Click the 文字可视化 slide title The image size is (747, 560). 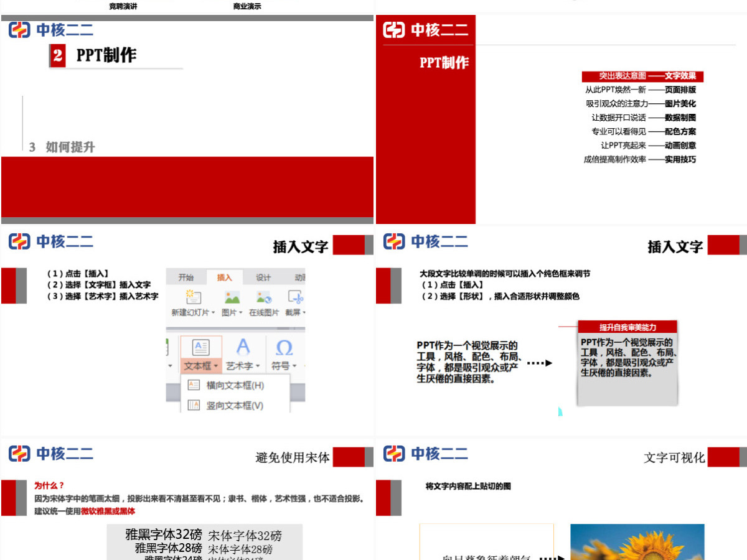[674, 458]
